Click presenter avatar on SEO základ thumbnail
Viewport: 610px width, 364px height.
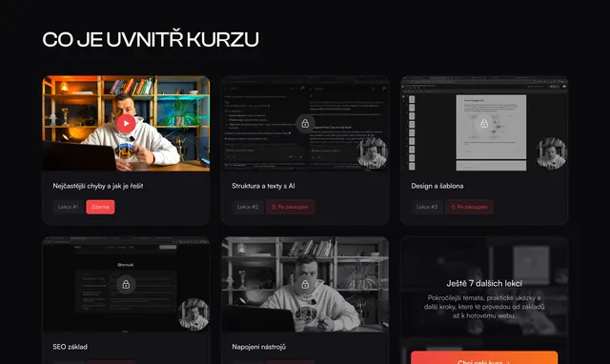coord(193,314)
